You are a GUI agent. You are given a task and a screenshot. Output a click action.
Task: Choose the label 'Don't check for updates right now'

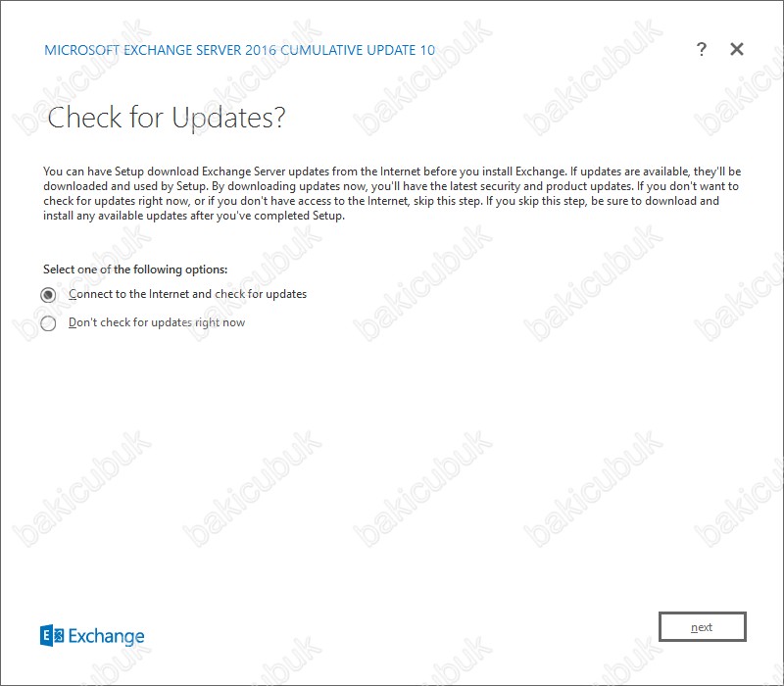[157, 322]
